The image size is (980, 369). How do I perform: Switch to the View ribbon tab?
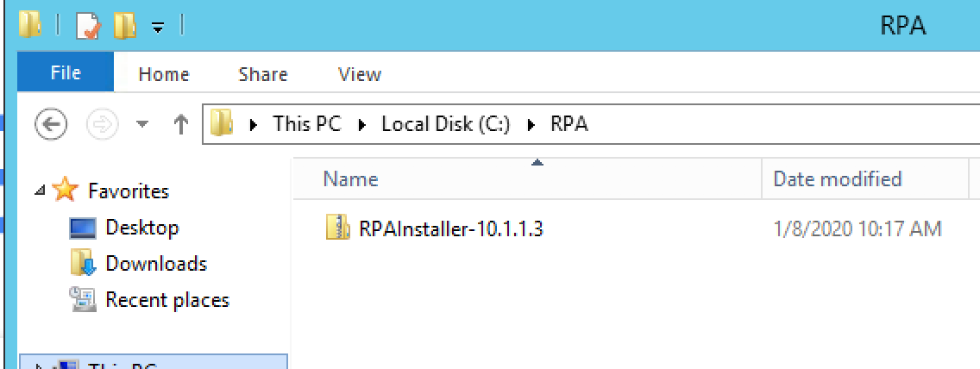point(360,74)
